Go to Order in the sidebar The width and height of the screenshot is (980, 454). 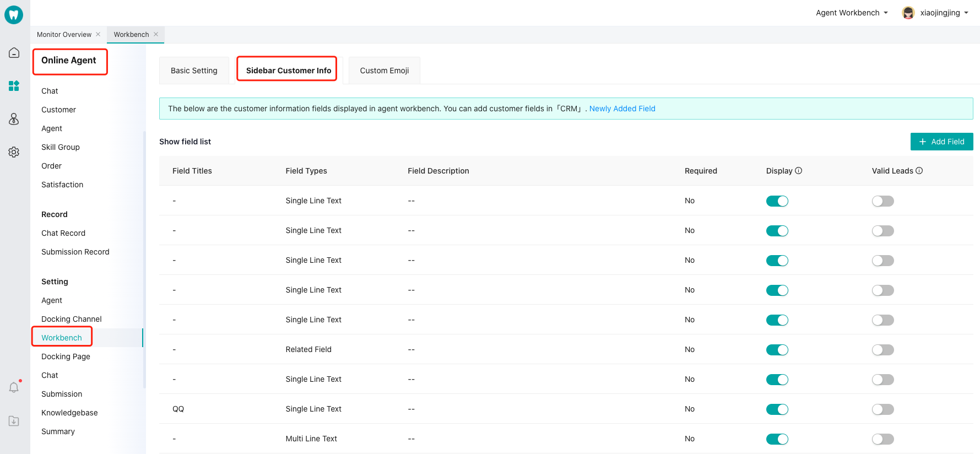click(51, 166)
